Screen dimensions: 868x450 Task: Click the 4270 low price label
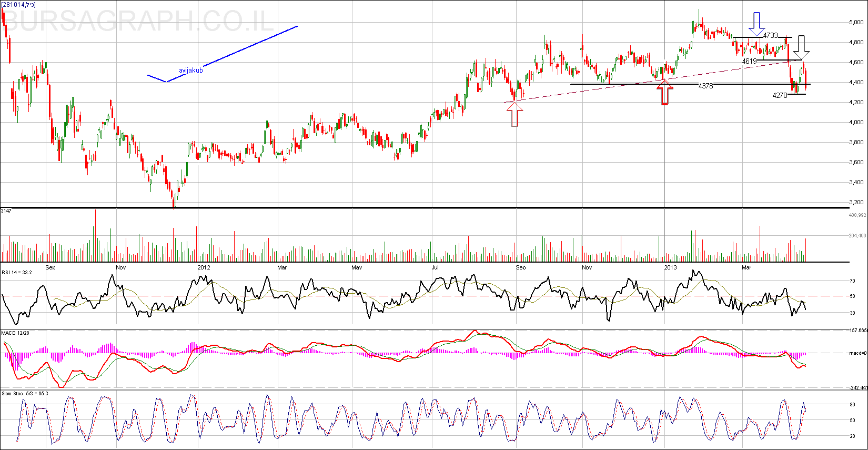780,95
